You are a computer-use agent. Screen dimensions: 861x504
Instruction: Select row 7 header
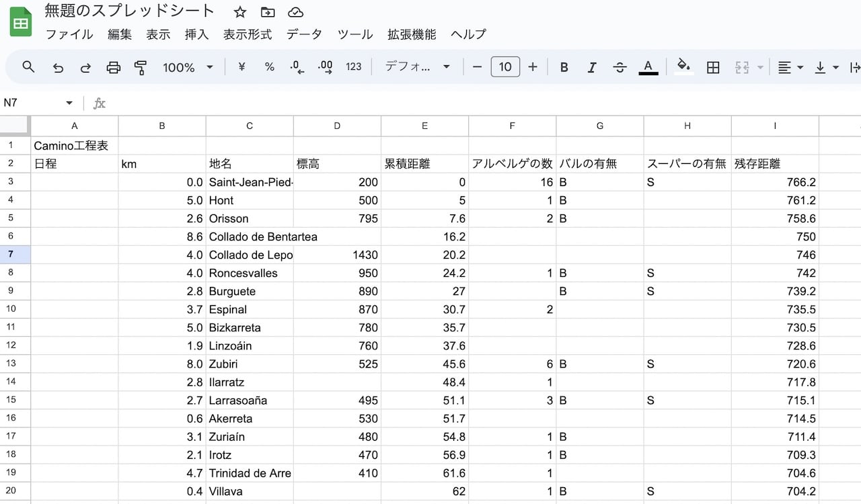[15, 255]
